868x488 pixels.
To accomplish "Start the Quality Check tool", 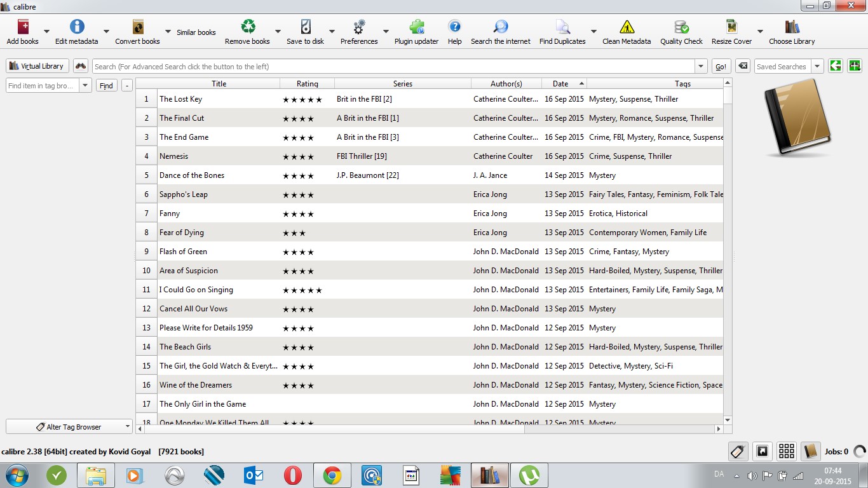I will click(681, 27).
